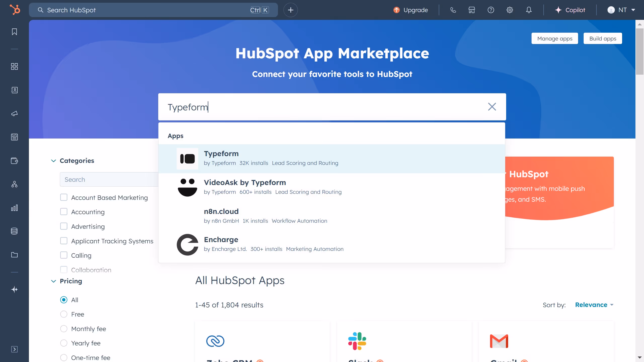The image size is (644, 362).
Task: Select the CRM contacts icon in sidebar
Action: (x=14, y=90)
